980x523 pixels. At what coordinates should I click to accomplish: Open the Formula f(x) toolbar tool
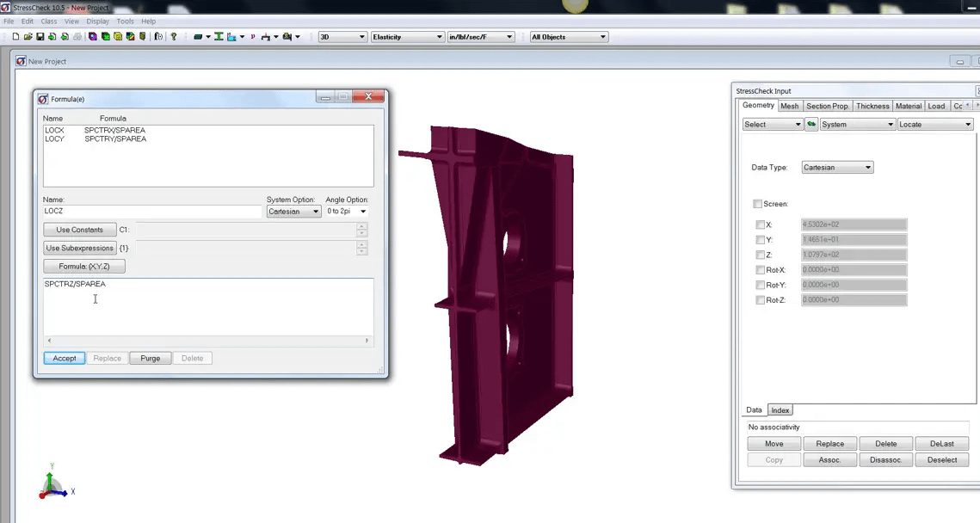pos(158,36)
